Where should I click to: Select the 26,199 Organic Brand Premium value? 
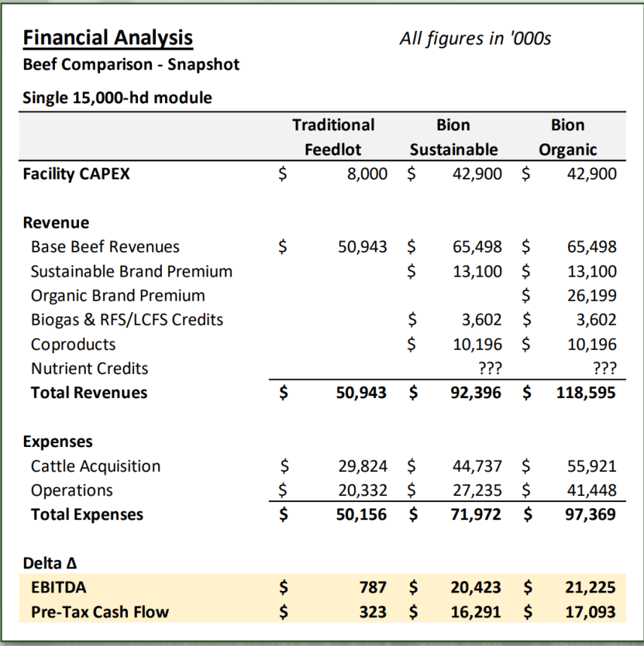[x=592, y=295]
